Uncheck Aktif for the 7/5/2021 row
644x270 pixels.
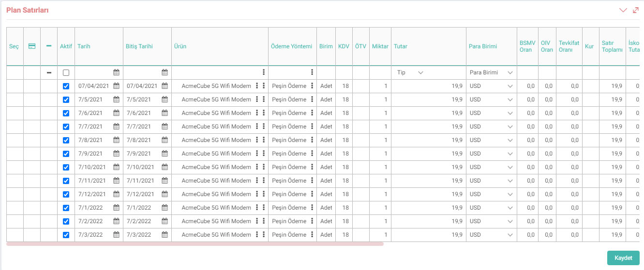coord(66,99)
